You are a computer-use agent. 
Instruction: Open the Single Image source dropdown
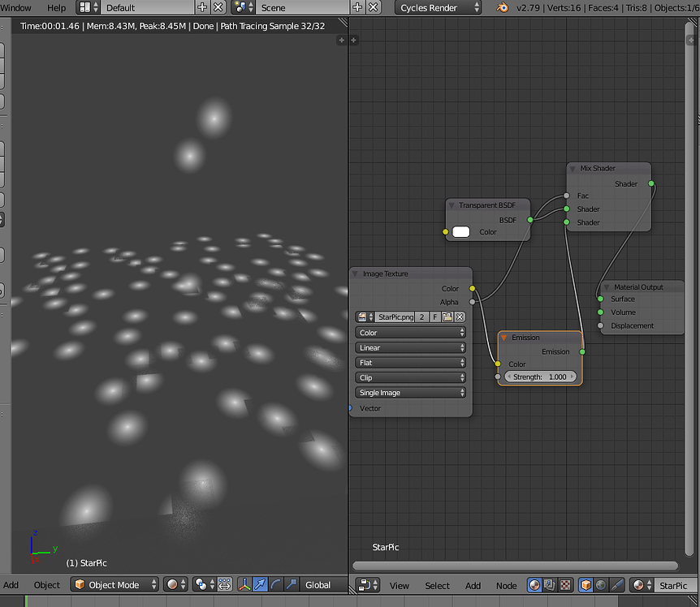point(411,393)
